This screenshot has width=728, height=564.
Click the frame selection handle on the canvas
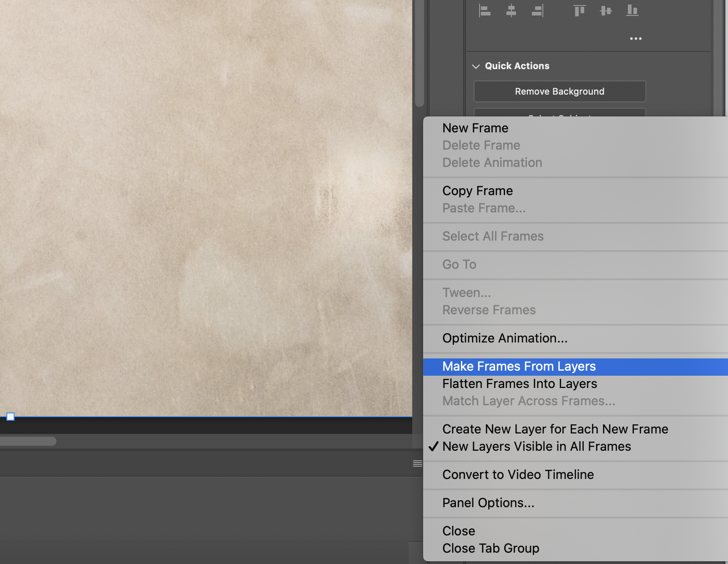(x=10, y=416)
